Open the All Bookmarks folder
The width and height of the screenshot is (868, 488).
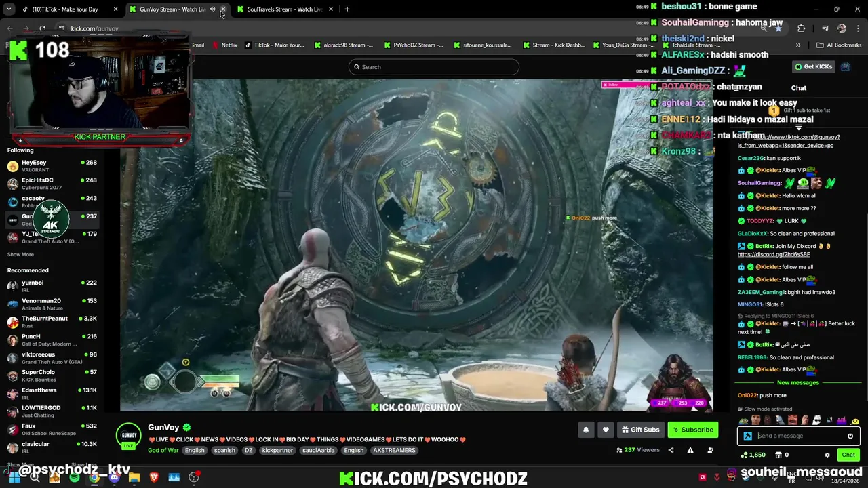pyautogui.click(x=839, y=45)
